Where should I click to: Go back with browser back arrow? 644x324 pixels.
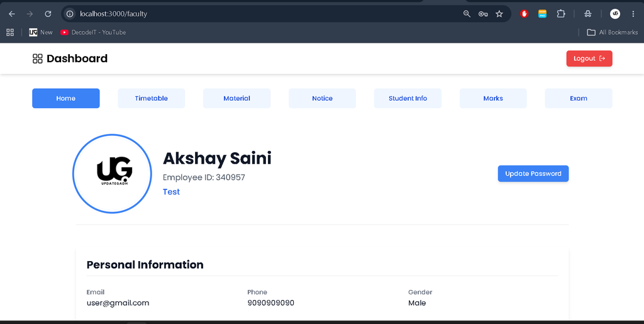(12, 14)
